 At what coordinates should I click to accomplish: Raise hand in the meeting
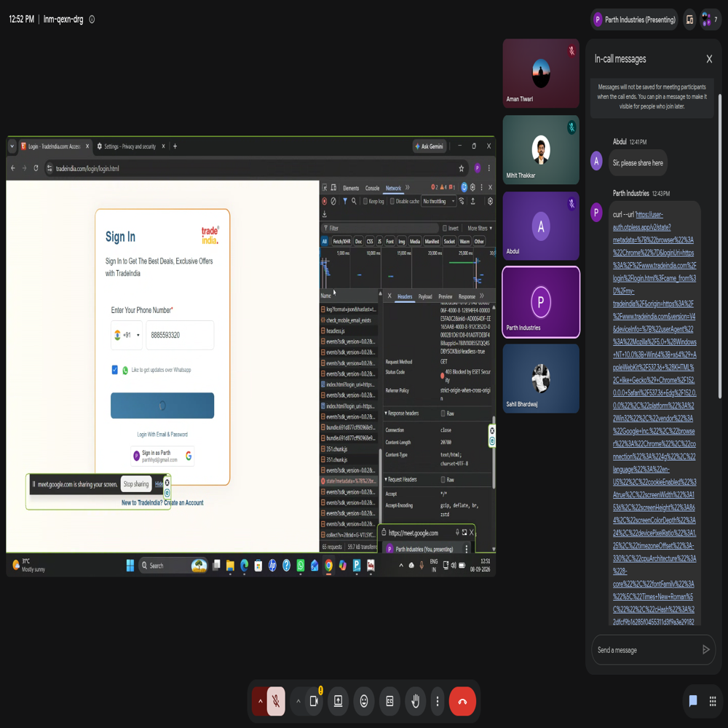pos(416,701)
